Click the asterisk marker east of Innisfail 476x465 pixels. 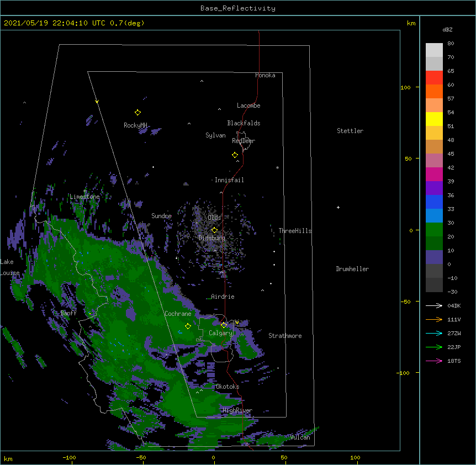click(277, 167)
